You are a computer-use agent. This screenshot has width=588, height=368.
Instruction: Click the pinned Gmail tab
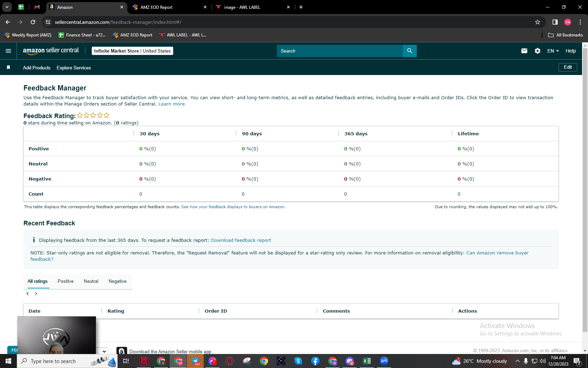[x=37, y=7]
